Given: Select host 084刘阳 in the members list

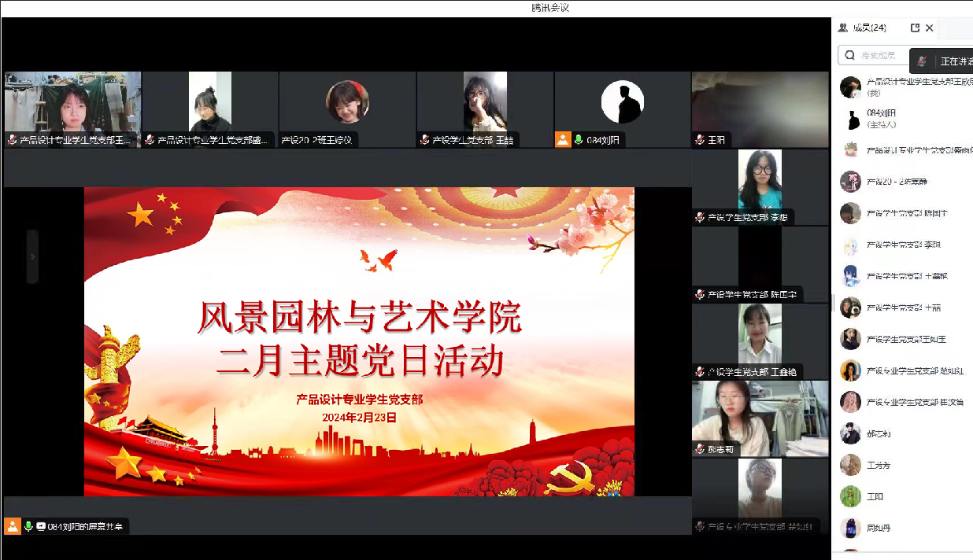Looking at the screenshot, I should click(882, 118).
